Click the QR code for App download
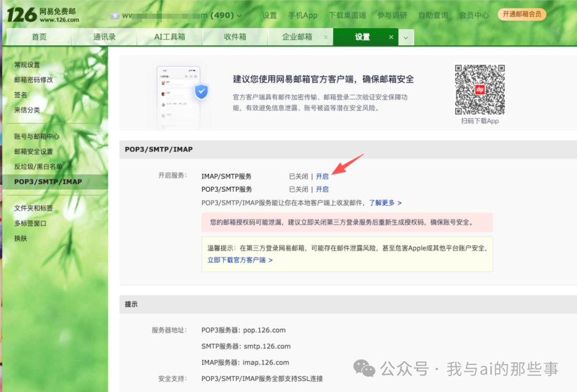The height and width of the screenshot is (392, 577). click(x=479, y=89)
